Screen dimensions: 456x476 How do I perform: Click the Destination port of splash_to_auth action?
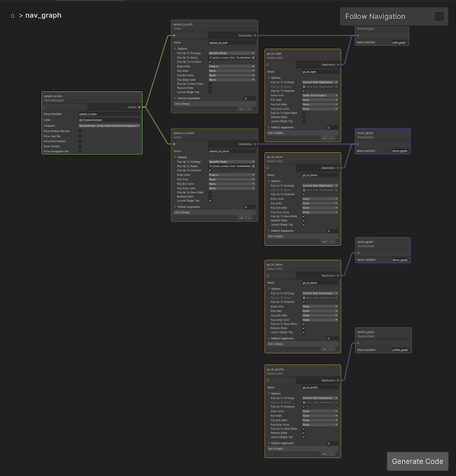click(x=255, y=35)
